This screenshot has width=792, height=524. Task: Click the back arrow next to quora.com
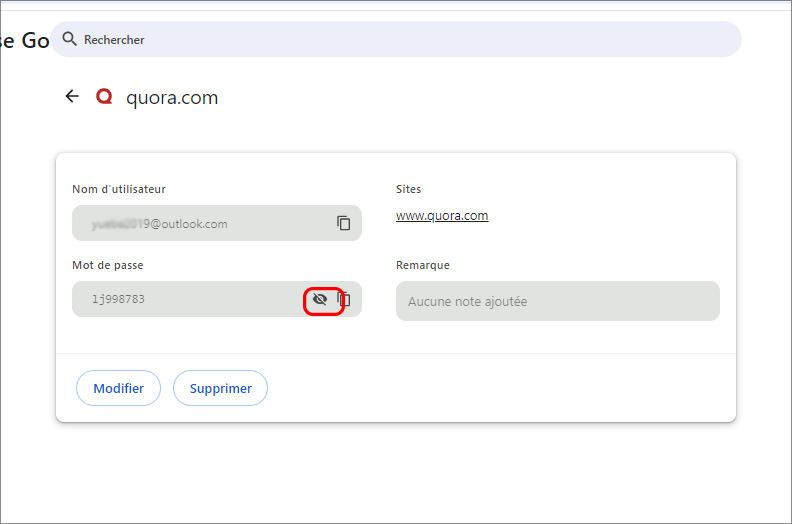71,97
